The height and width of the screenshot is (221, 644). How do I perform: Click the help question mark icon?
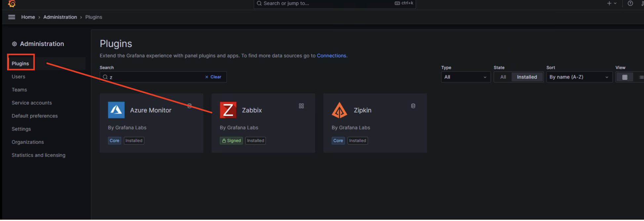point(630,3)
